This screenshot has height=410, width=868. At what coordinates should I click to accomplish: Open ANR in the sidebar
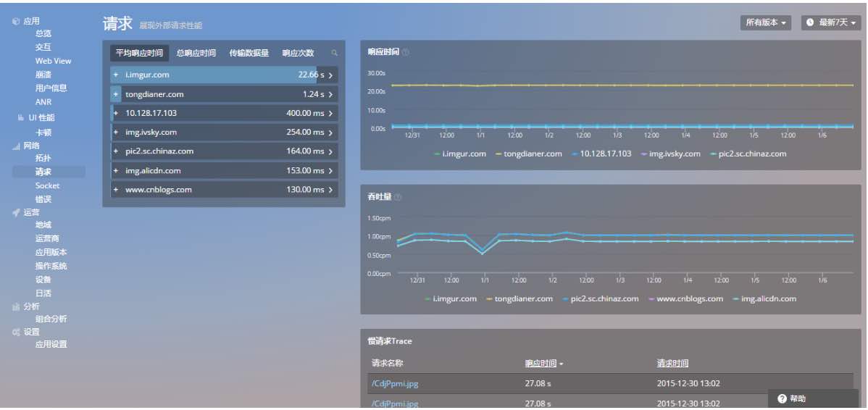coord(43,102)
